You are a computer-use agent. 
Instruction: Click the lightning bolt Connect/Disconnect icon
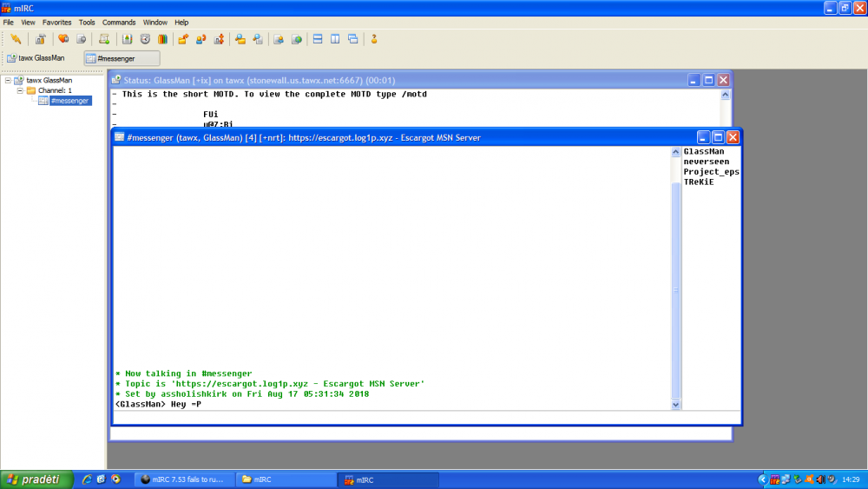click(x=16, y=39)
